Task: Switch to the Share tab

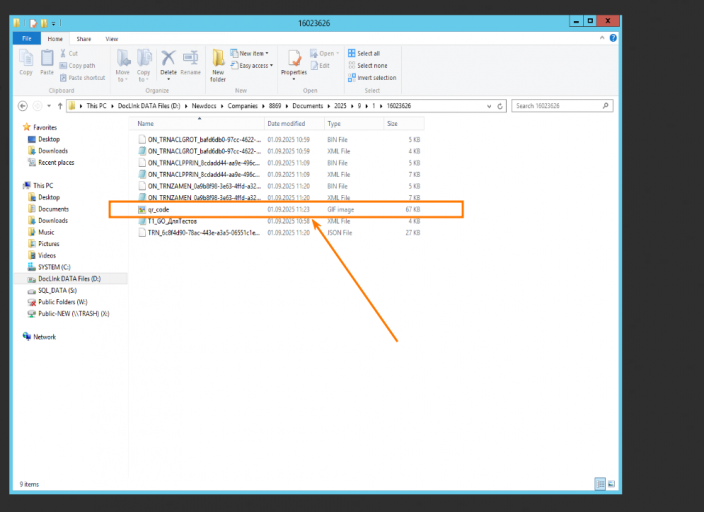Action: (x=84, y=39)
